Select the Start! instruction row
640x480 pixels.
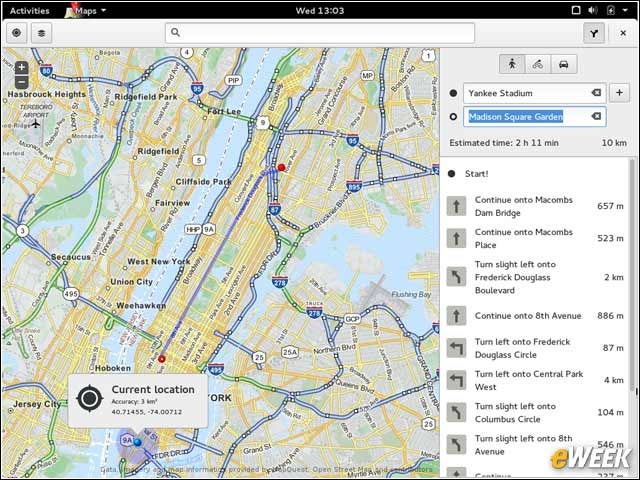[x=536, y=174]
